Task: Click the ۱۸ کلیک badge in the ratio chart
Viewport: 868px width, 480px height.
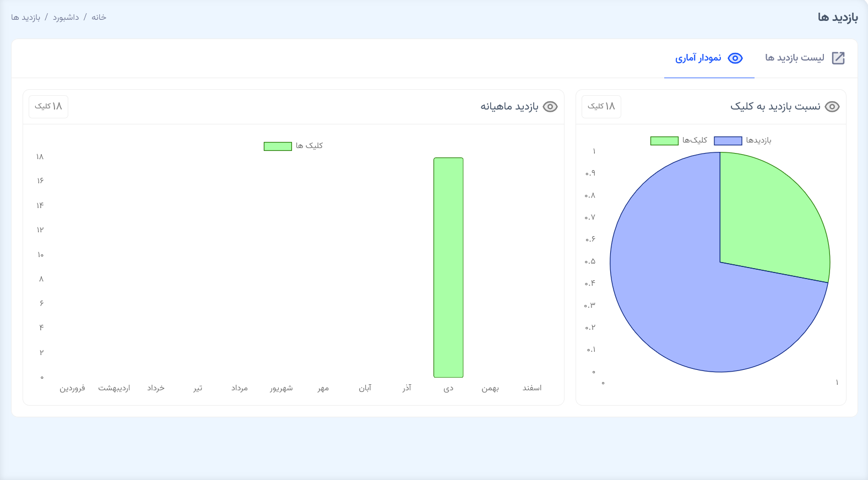Action: point(601,106)
